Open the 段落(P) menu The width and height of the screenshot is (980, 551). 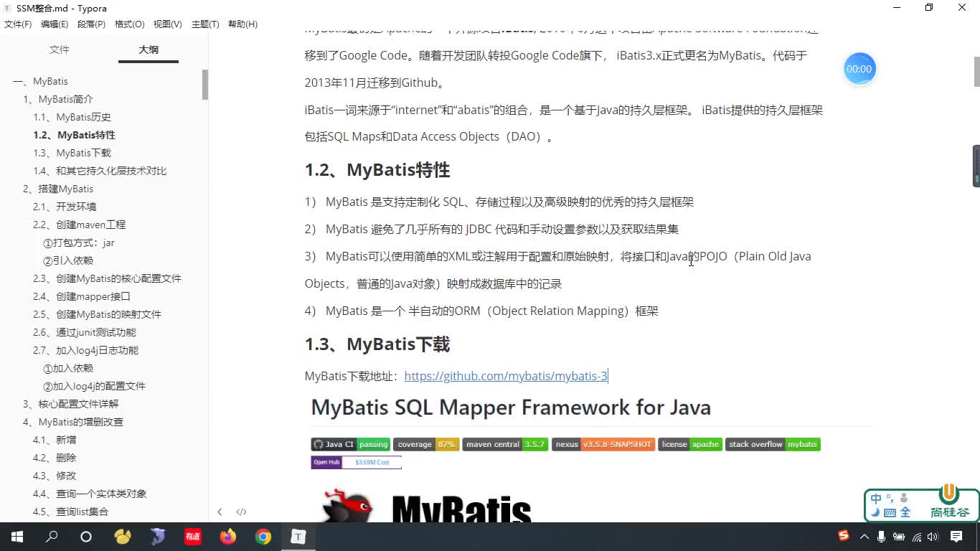(91, 24)
